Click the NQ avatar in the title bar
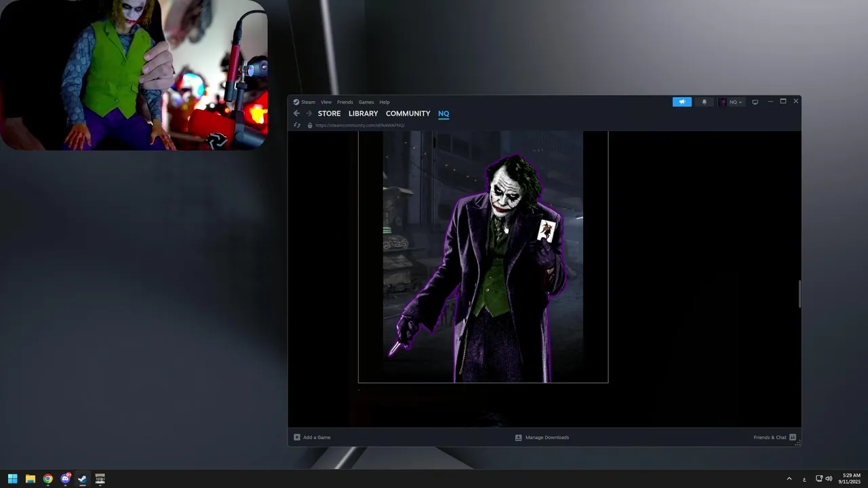The image size is (868, 488). 723,102
